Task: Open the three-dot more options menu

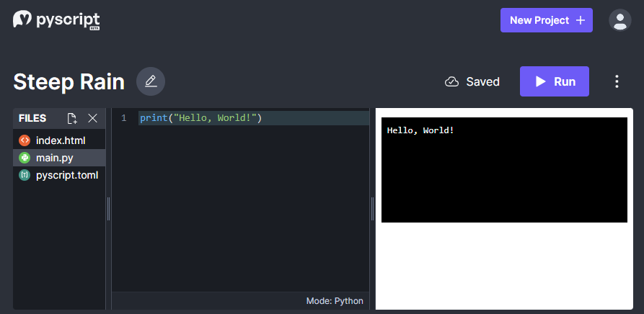Action: tap(617, 81)
